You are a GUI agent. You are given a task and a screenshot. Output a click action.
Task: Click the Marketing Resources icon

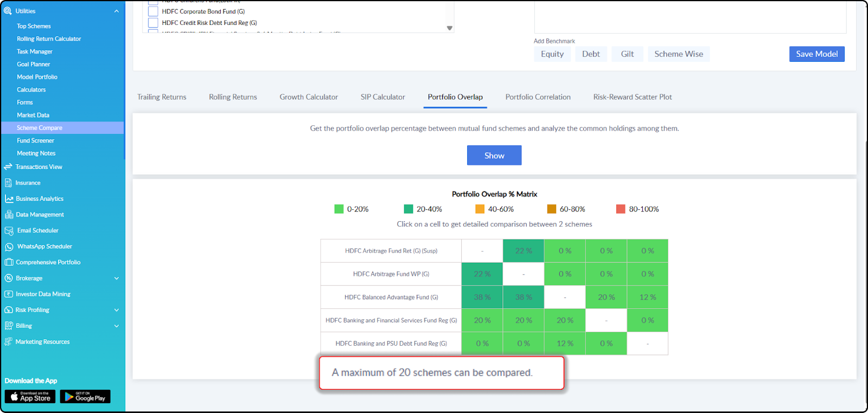(x=9, y=342)
